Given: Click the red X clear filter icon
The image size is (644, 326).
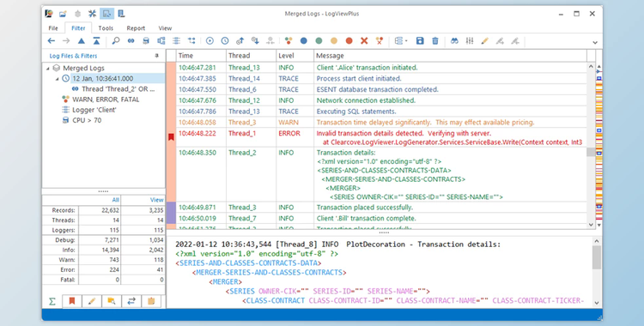Looking at the screenshot, I should 364,40.
